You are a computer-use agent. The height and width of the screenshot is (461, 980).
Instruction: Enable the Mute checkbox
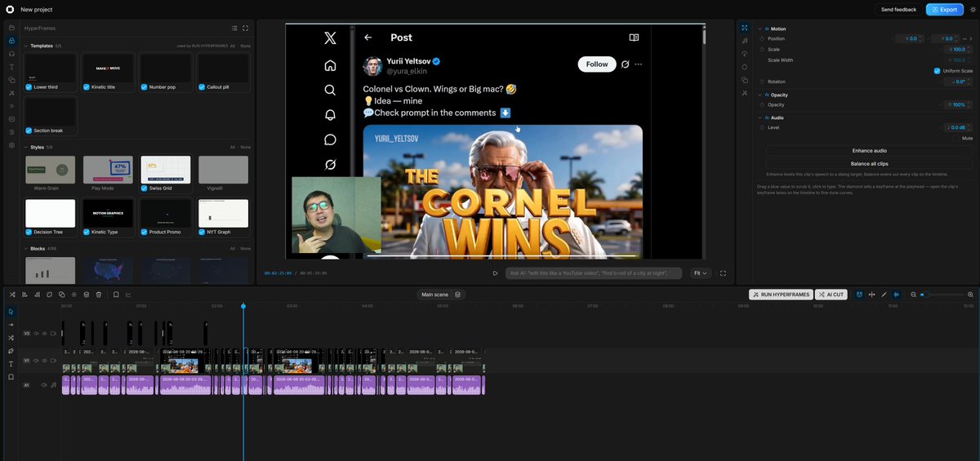pyautogui.click(x=956, y=138)
